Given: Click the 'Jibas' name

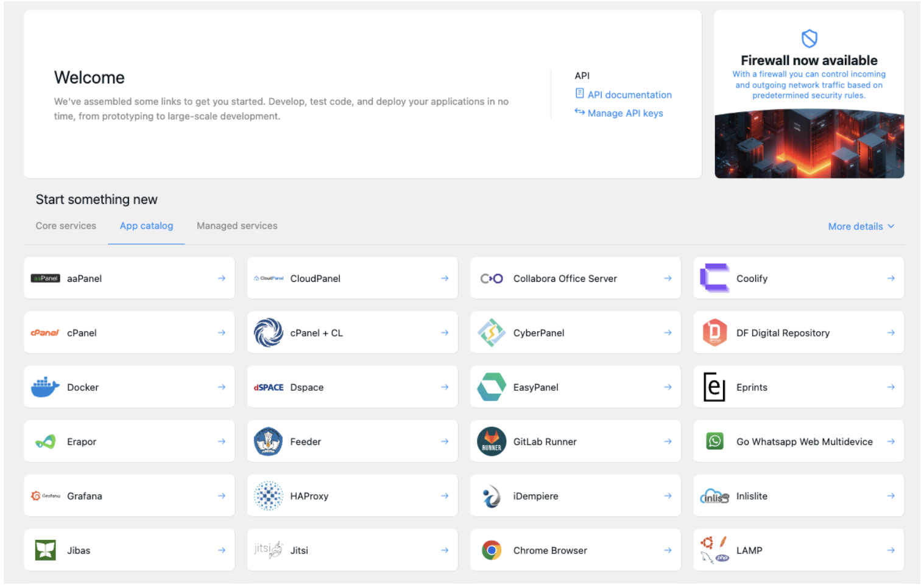Looking at the screenshot, I should pos(79,550).
